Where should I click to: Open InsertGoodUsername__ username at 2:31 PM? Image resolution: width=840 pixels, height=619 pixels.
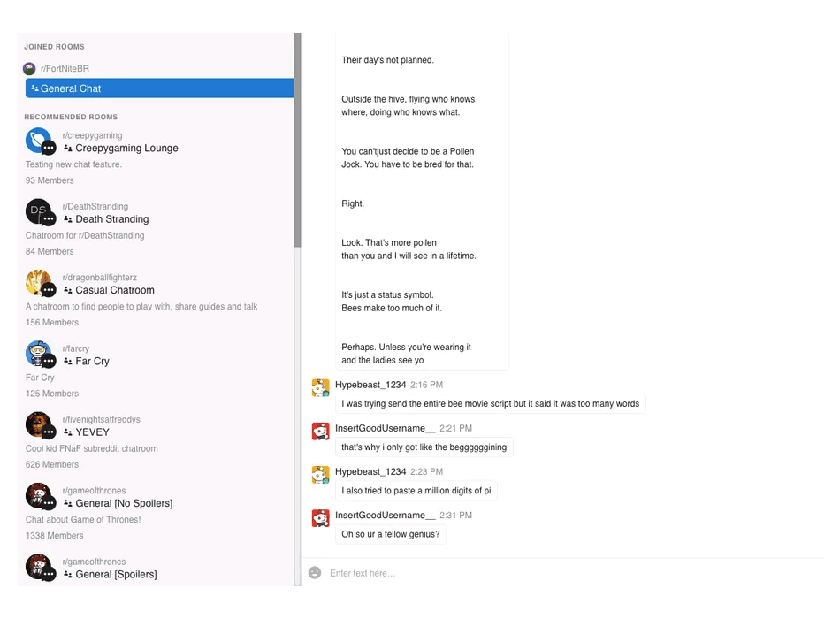click(x=386, y=515)
